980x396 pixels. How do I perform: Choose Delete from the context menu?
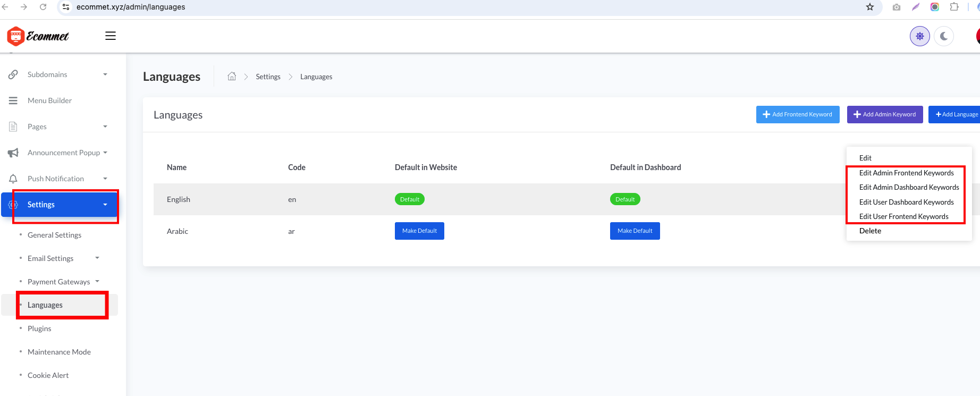click(870, 231)
